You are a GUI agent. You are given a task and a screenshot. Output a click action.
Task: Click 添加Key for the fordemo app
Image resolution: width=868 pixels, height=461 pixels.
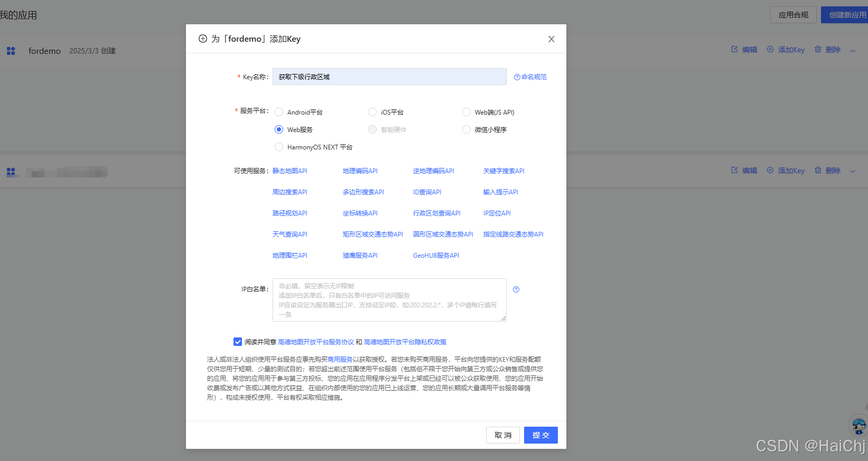click(786, 50)
